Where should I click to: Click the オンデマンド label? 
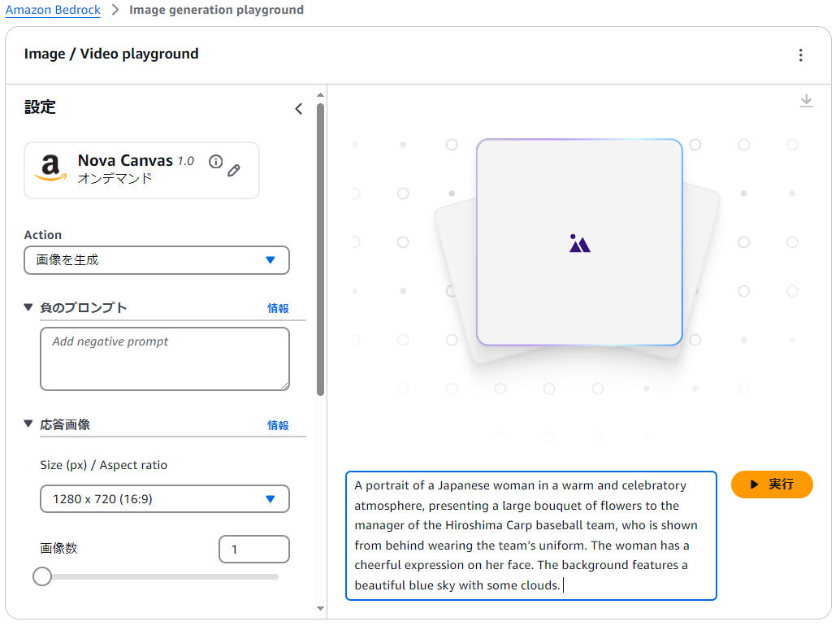[115, 179]
